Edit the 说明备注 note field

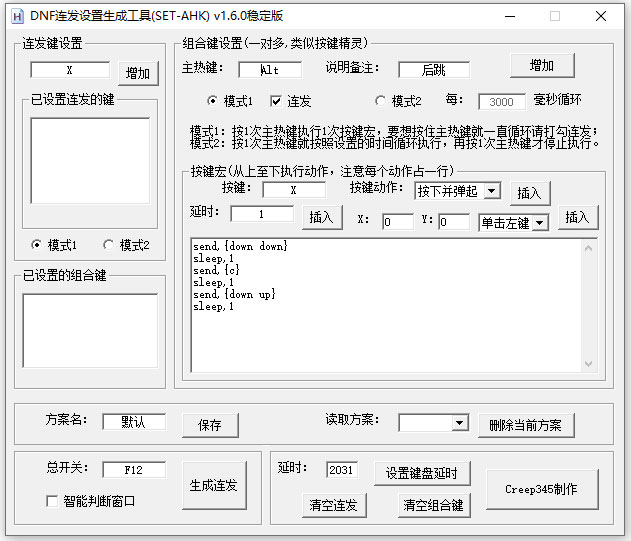point(434,70)
